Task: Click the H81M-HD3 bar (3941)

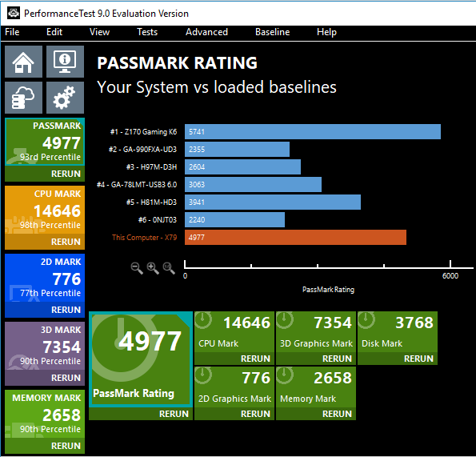Action: pyautogui.click(x=273, y=202)
